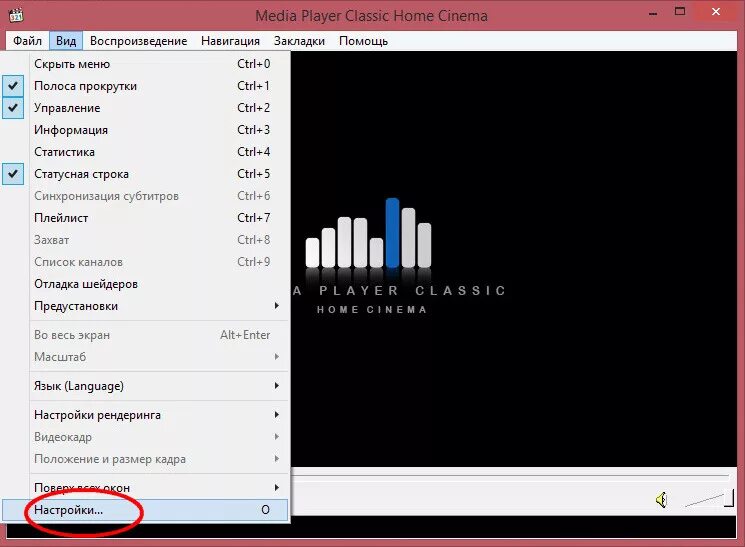745x547 pixels.
Task: Select Скрыть меню entry
Action: 145,64
